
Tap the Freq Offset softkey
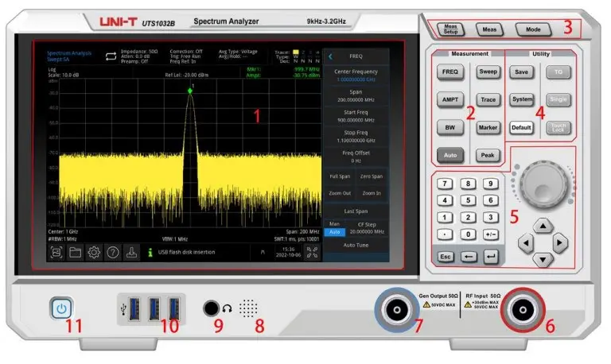(x=356, y=157)
